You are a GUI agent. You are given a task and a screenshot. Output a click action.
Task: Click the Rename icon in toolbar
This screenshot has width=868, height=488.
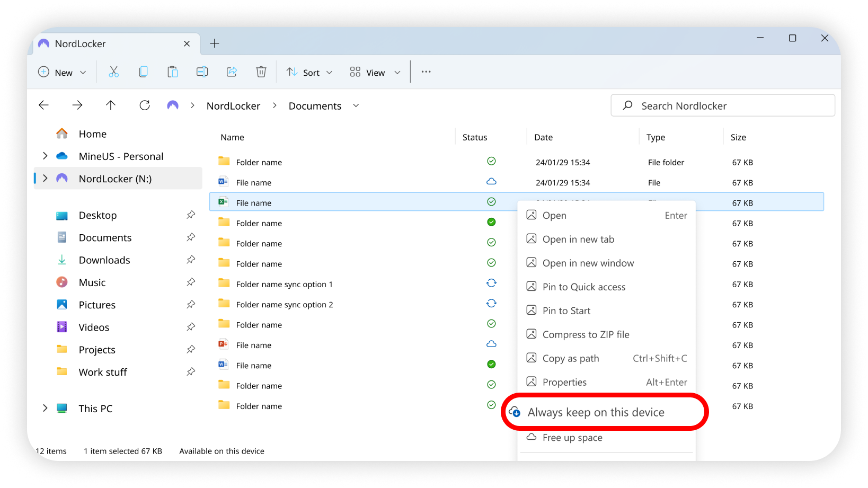coord(202,72)
